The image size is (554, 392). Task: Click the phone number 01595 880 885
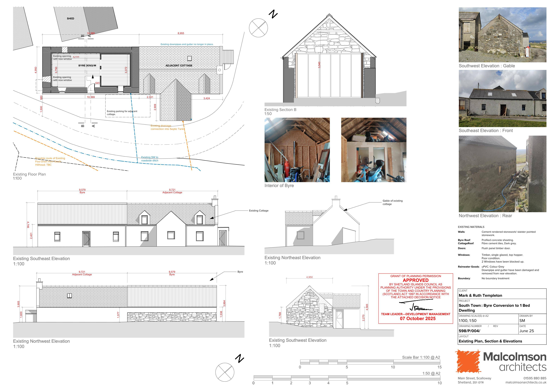tap(535, 378)
